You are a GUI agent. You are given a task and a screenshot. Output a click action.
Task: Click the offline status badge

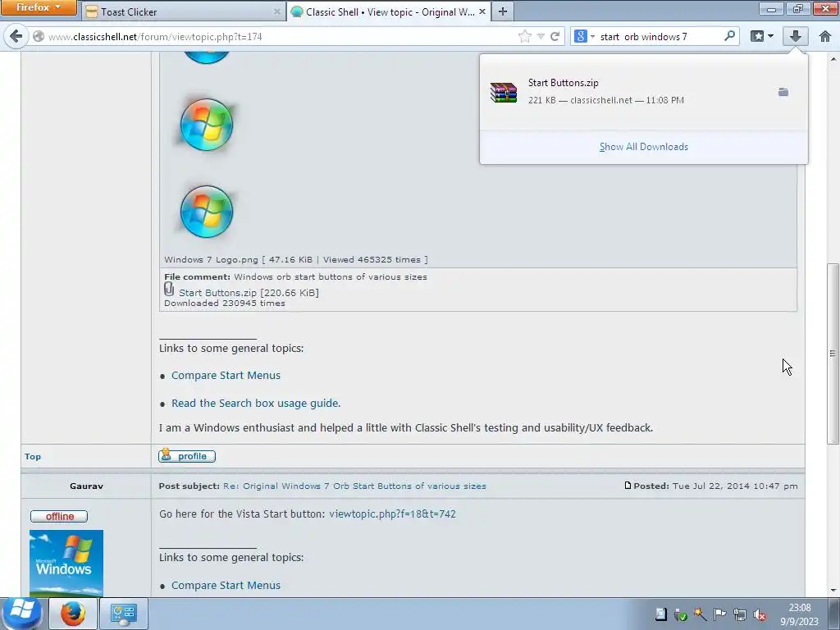59,517
